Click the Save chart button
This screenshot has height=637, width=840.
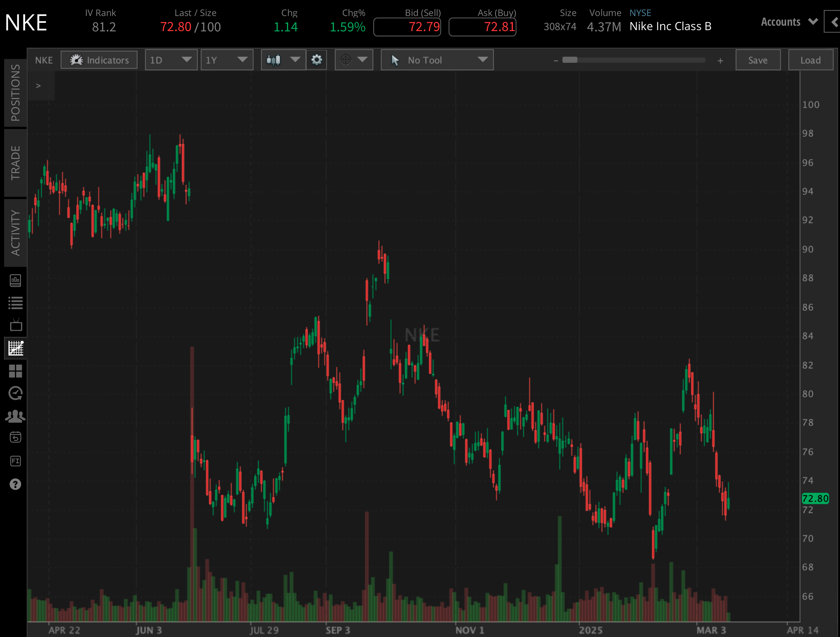[757, 60]
